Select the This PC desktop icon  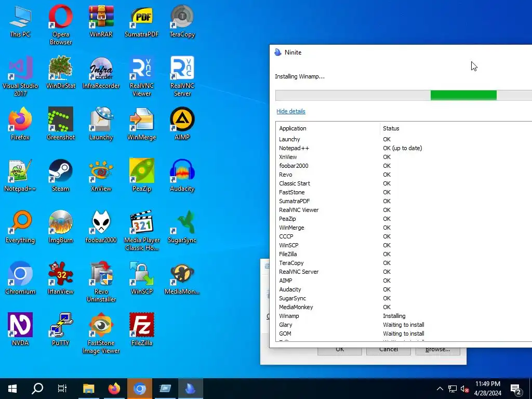(20, 21)
